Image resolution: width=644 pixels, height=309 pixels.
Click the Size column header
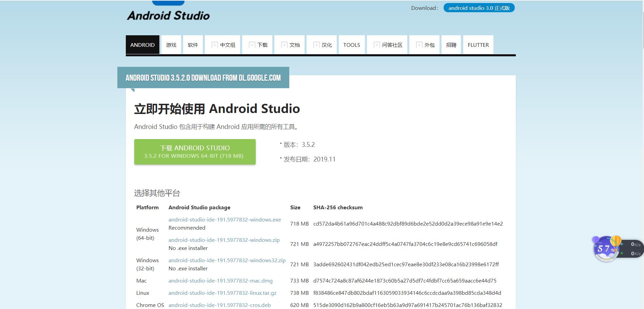295,207
